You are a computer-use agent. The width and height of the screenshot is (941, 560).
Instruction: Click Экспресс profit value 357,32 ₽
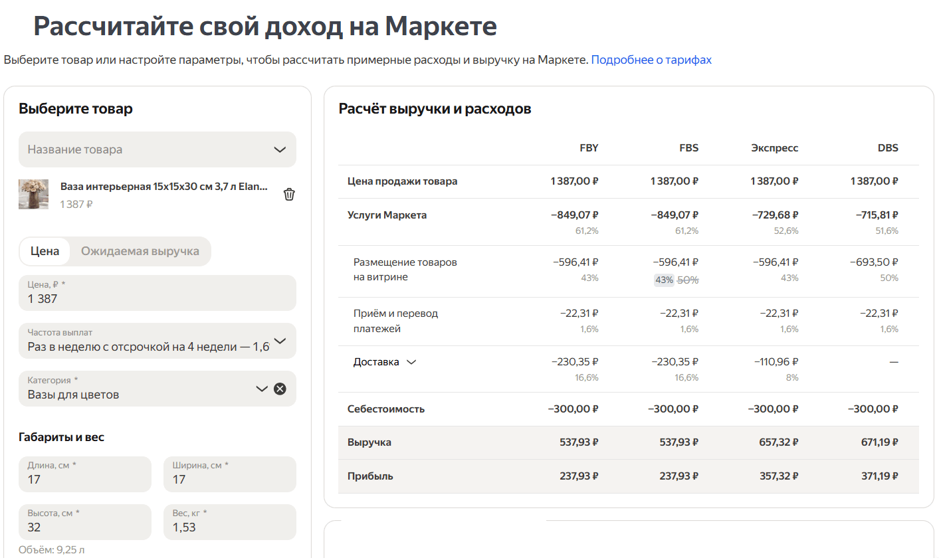(779, 476)
